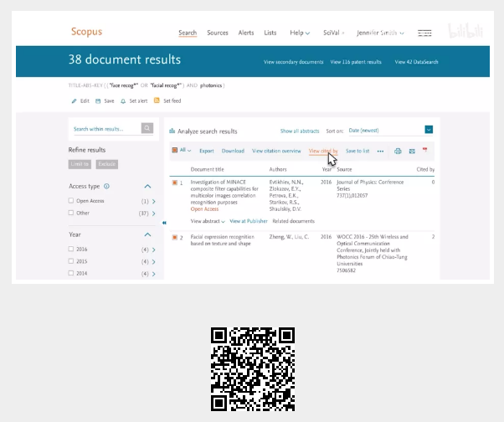The width and height of the screenshot is (504, 422).
Task: Expand the Help dropdown
Action: [300, 33]
